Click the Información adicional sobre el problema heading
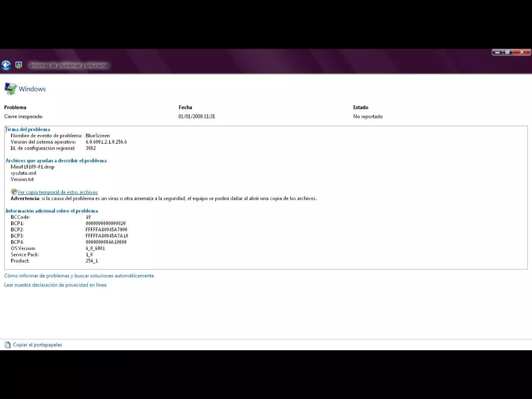Screen dimensions: 532x399 click(x=52, y=211)
